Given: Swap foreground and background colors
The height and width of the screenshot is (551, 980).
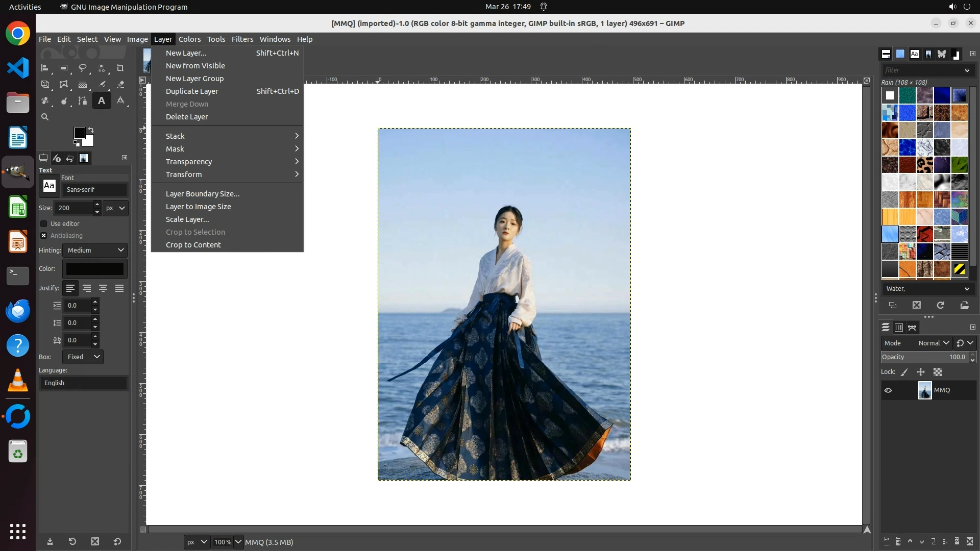Looking at the screenshot, I should coord(91,130).
